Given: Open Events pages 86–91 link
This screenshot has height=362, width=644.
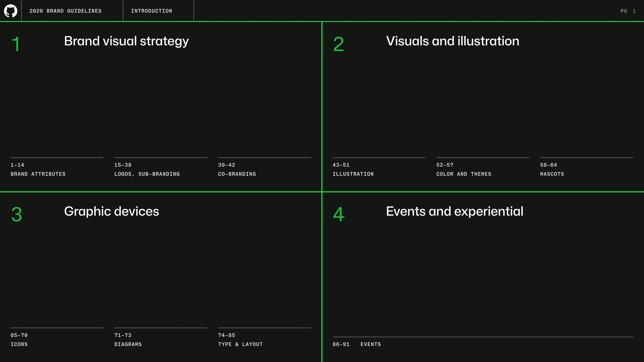Looking at the screenshot, I should tap(357, 344).
